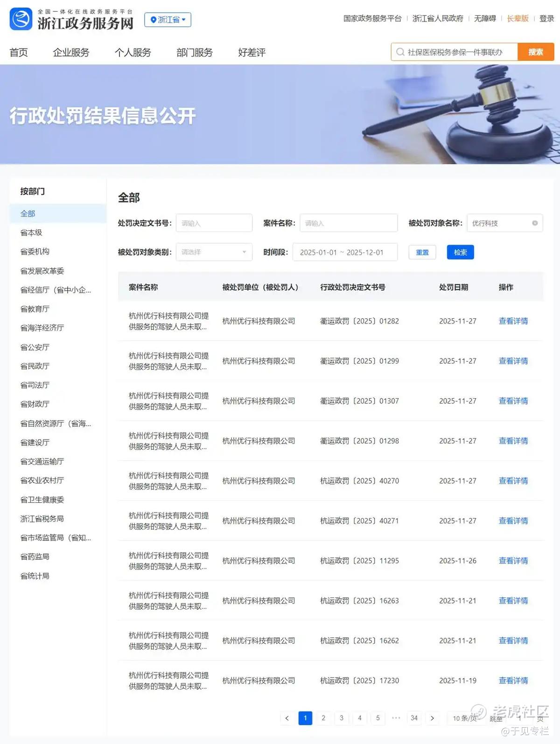Select 省统计局 in the department list
The height and width of the screenshot is (744, 560).
[35, 576]
